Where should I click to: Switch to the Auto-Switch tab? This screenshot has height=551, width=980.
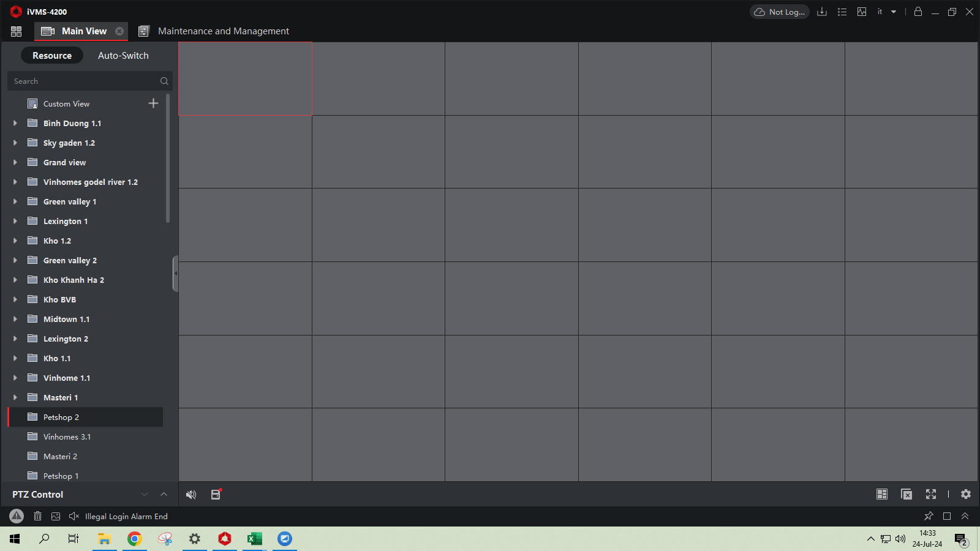[x=123, y=56]
